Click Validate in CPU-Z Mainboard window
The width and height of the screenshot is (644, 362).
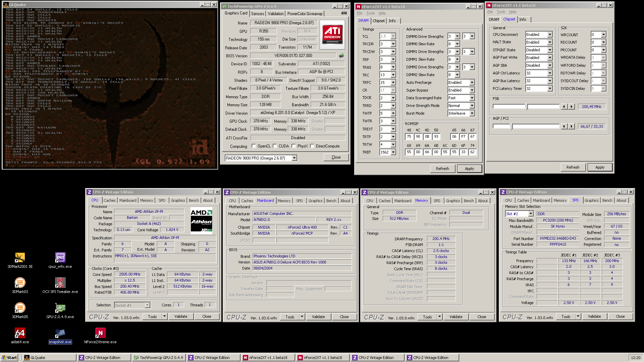[318, 317]
